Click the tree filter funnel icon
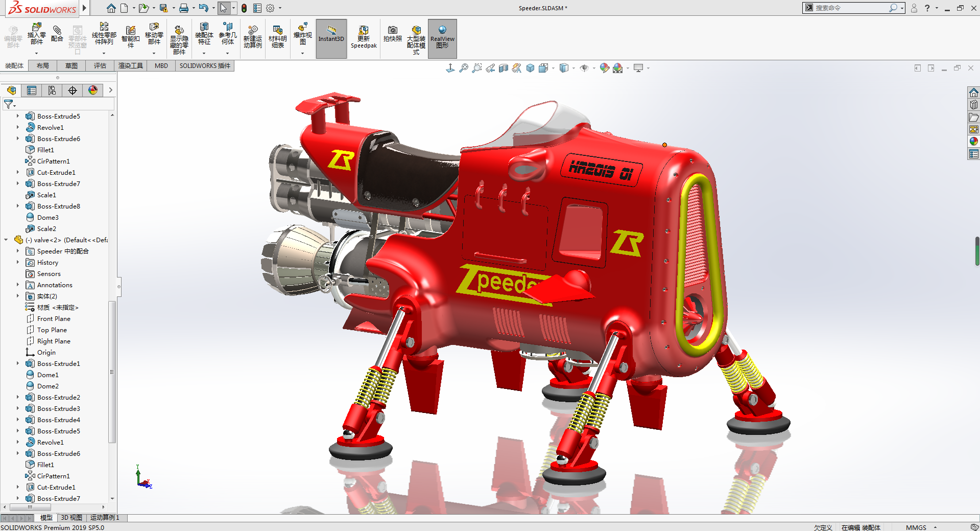Image resolution: width=980 pixels, height=531 pixels. [8, 104]
